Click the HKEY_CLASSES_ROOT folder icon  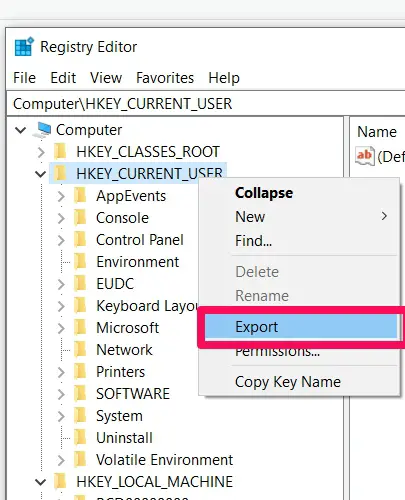pos(61,151)
